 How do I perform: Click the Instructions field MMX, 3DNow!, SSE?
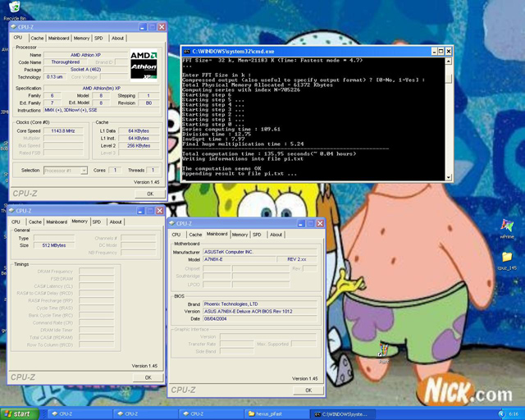pos(101,110)
